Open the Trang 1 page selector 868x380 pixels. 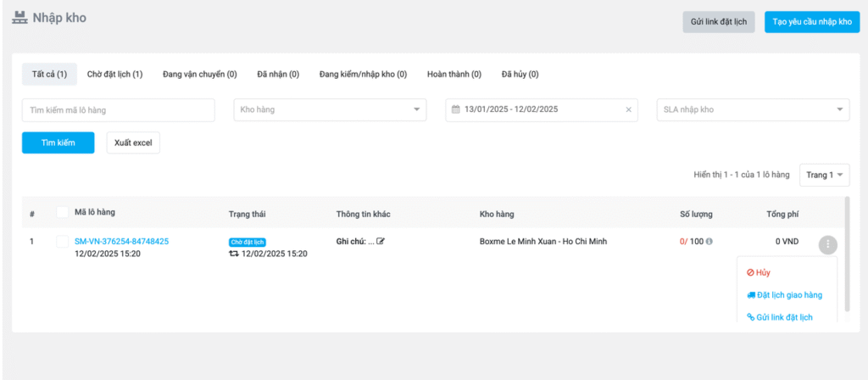click(824, 175)
